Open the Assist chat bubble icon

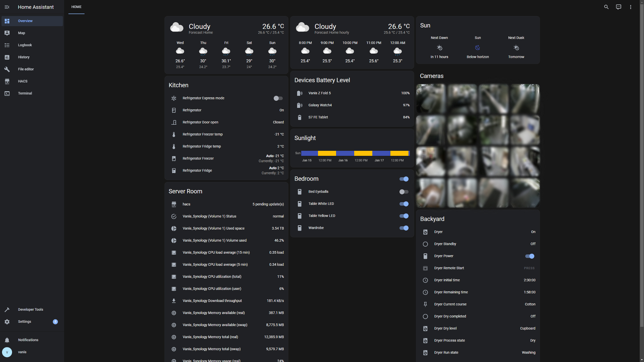click(619, 7)
